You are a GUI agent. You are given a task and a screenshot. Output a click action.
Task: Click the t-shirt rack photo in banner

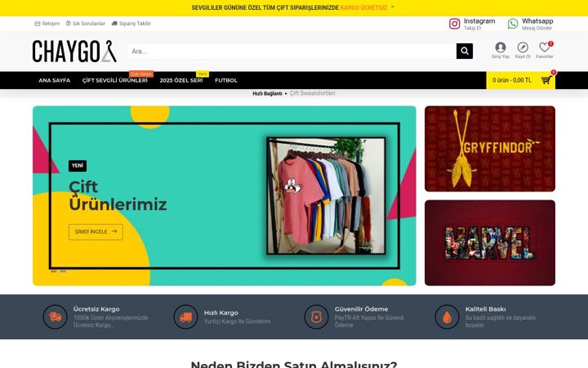click(x=326, y=195)
